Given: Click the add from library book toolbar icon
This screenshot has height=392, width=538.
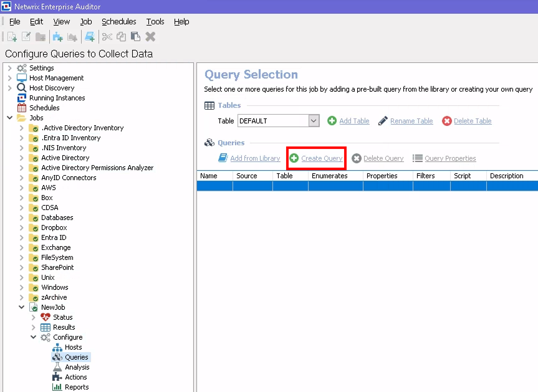Looking at the screenshot, I should point(90,37).
